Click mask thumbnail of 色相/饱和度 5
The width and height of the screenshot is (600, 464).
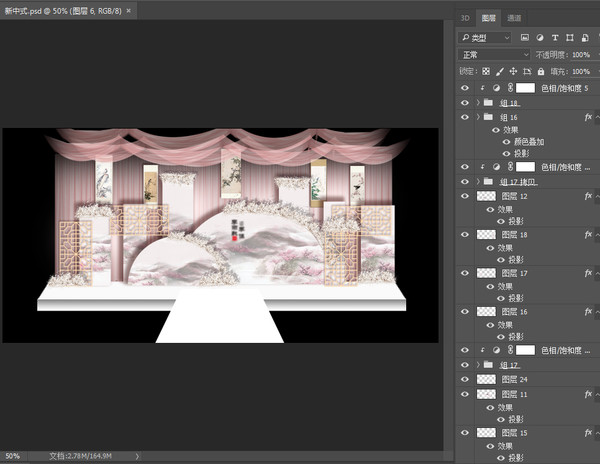525,88
